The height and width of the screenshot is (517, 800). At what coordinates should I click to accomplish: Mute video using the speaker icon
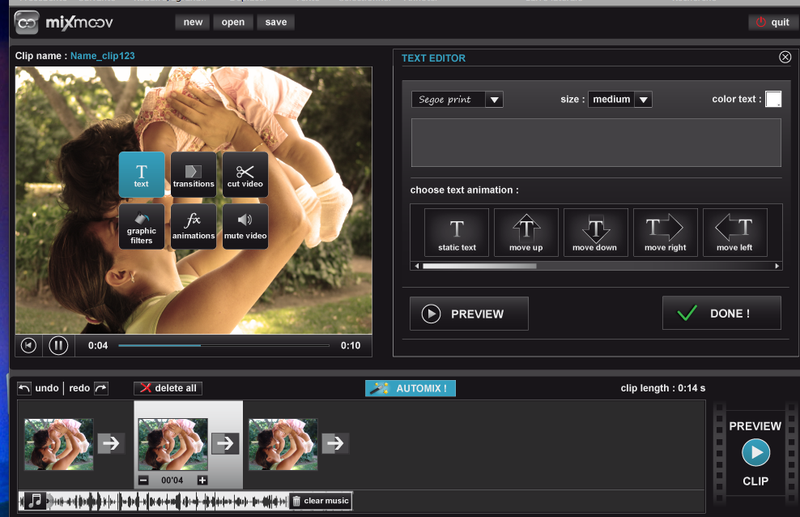click(x=245, y=226)
